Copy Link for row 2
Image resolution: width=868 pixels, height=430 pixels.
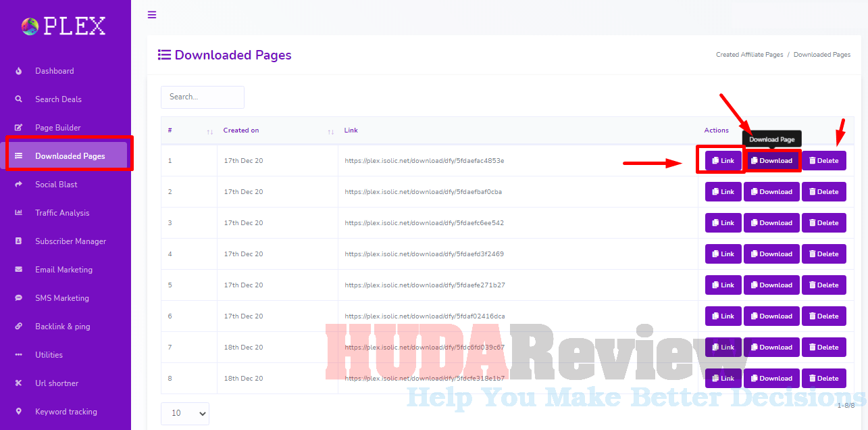click(723, 192)
